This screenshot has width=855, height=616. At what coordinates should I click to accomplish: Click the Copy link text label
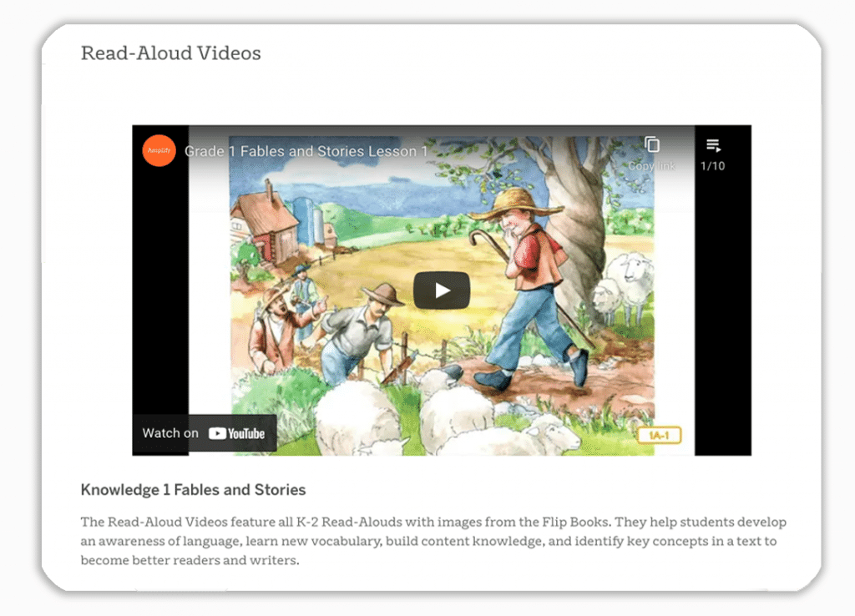coord(651,166)
